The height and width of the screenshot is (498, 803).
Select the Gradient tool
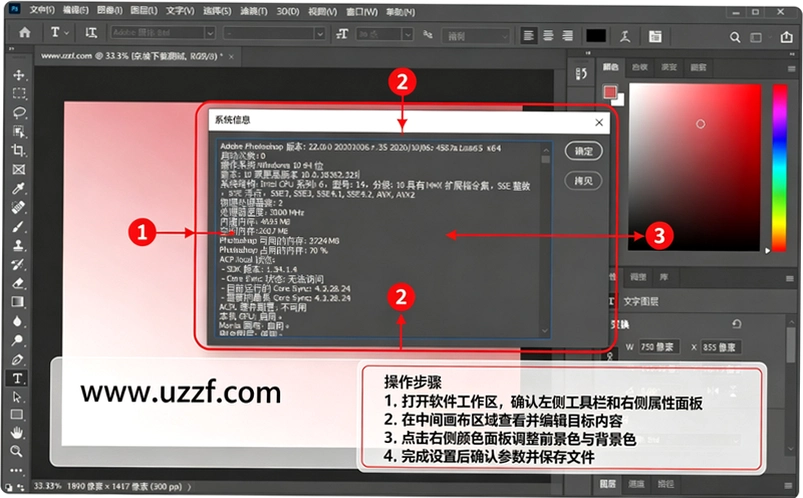(18, 302)
